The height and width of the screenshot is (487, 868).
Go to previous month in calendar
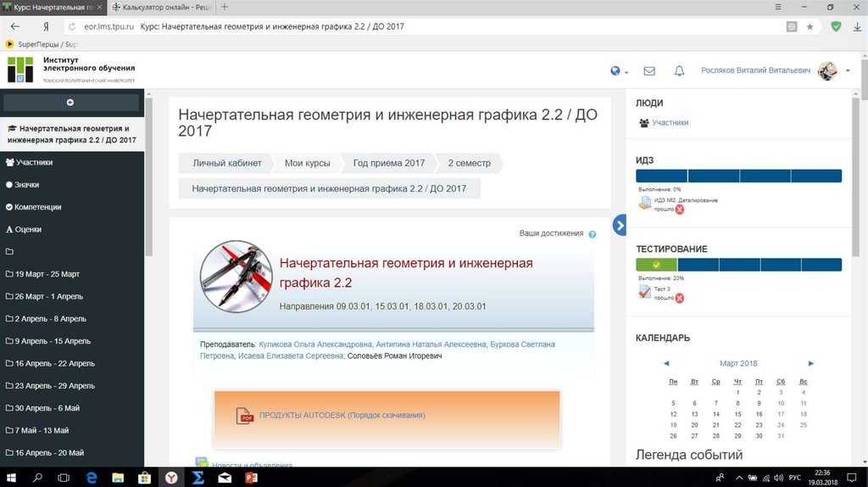click(x=666, y=363)
